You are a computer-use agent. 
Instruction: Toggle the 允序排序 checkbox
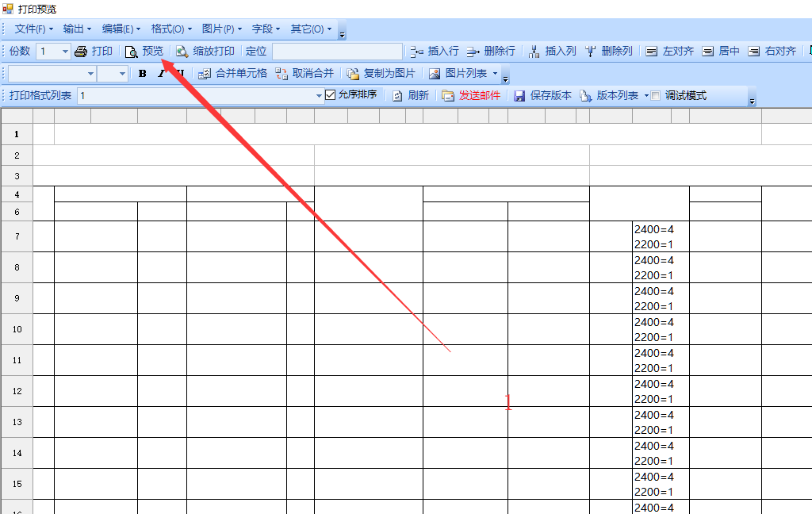pos(331,95)
